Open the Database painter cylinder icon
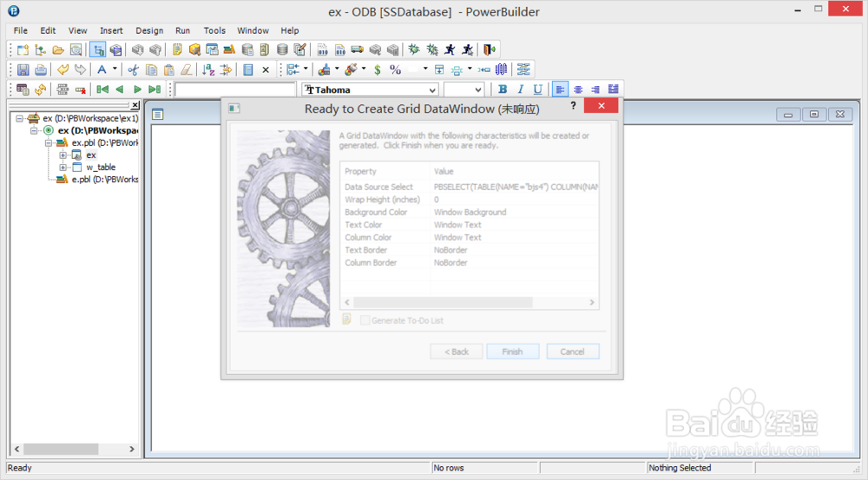This screenshot has width=868, height=480. coord(282,49)
